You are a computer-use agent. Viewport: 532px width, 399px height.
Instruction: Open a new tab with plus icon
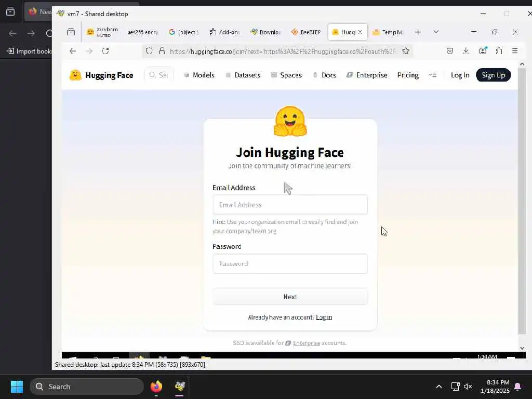pyautogui.click(x=418, y=32)
